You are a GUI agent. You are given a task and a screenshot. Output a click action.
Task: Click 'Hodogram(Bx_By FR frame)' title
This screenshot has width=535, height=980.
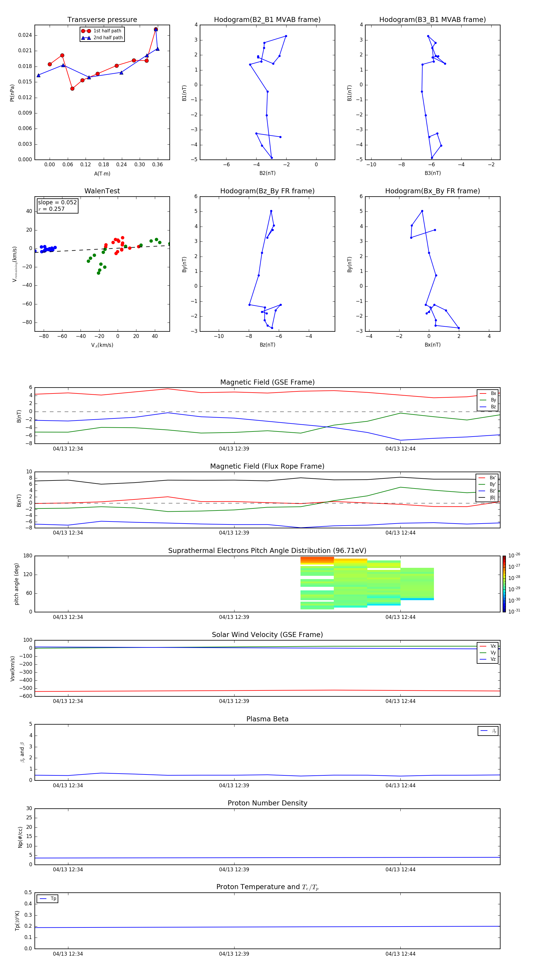click(x=432, y=191)
